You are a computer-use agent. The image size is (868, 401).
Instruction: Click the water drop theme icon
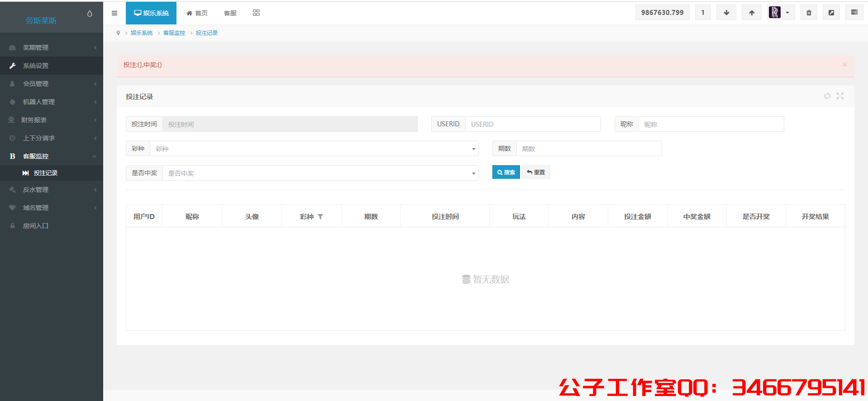coord(90,14)
